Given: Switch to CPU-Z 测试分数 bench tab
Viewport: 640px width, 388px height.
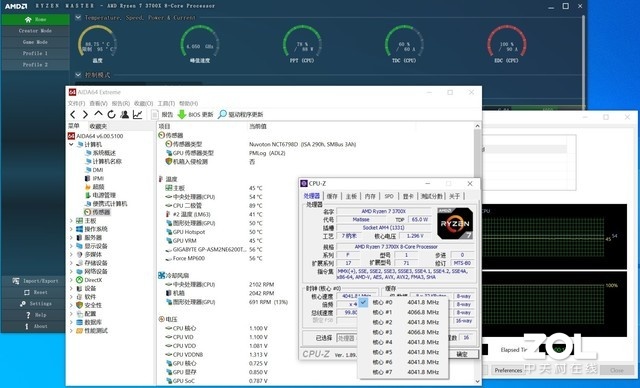Looking at the screenshot, I should point(431,196).
